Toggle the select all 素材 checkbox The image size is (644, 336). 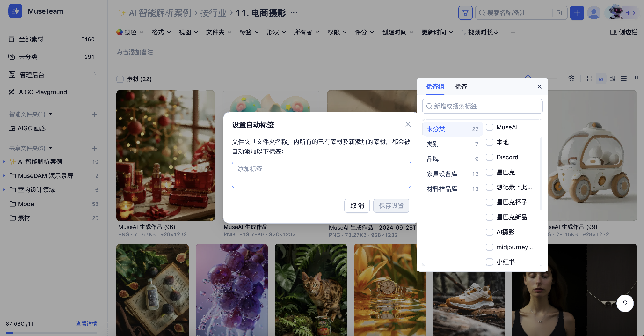(120, 79)
